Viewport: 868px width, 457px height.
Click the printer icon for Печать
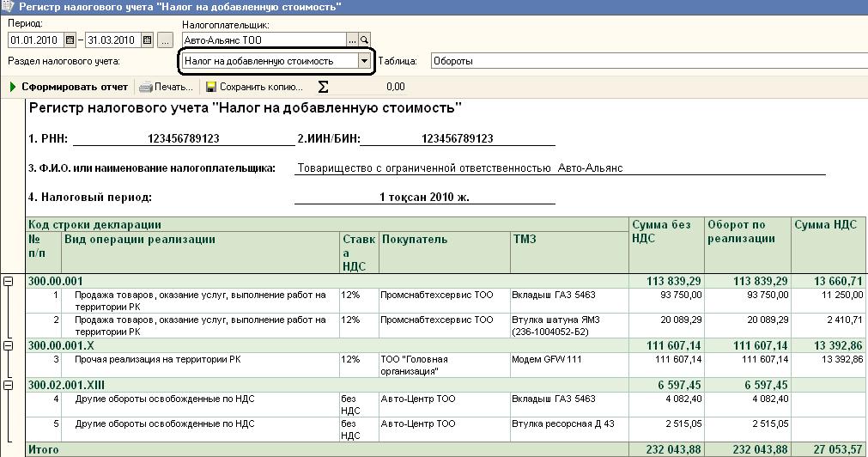click(146, 87)
